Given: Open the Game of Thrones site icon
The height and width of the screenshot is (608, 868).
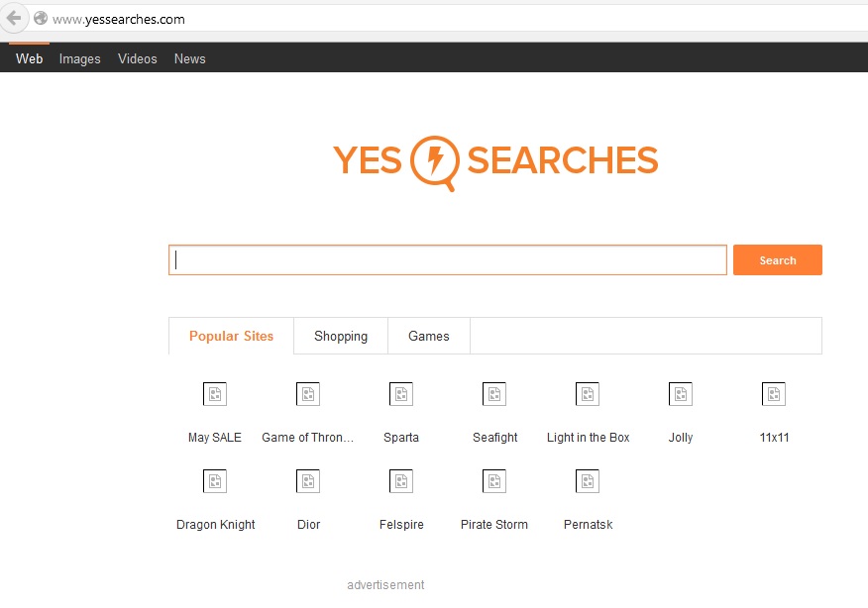Looking at the screenshot, I should tap(308, 394).
